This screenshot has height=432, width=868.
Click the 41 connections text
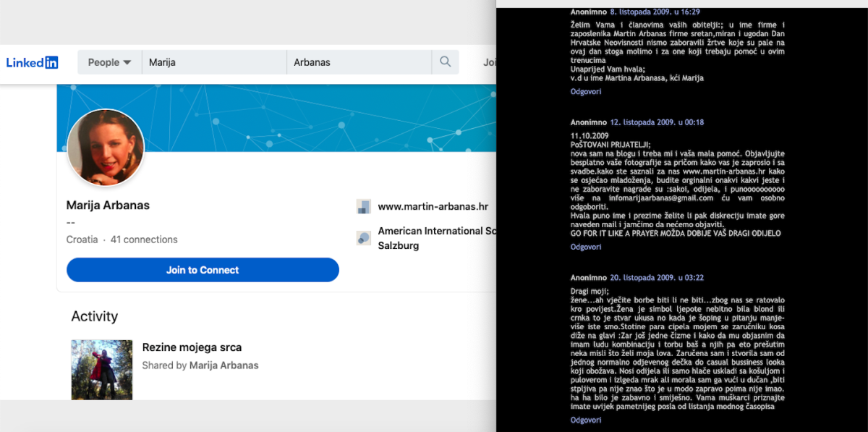coord(144,240)
